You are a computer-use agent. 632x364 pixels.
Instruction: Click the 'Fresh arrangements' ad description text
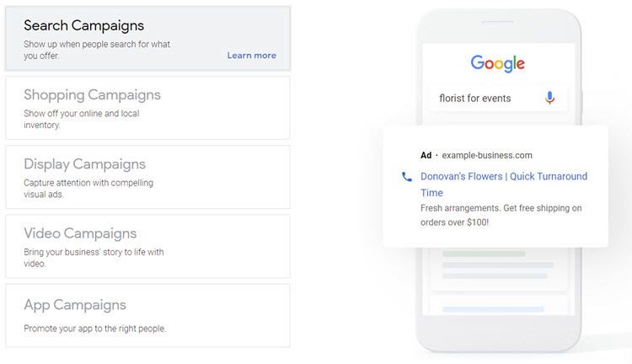pyautogui.click(x=501, y=215)
